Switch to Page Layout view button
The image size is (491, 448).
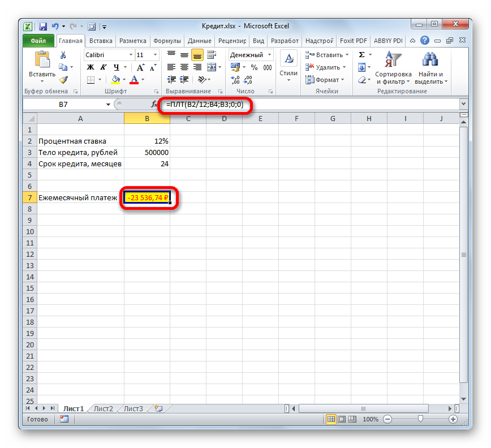tap(342, 419)
